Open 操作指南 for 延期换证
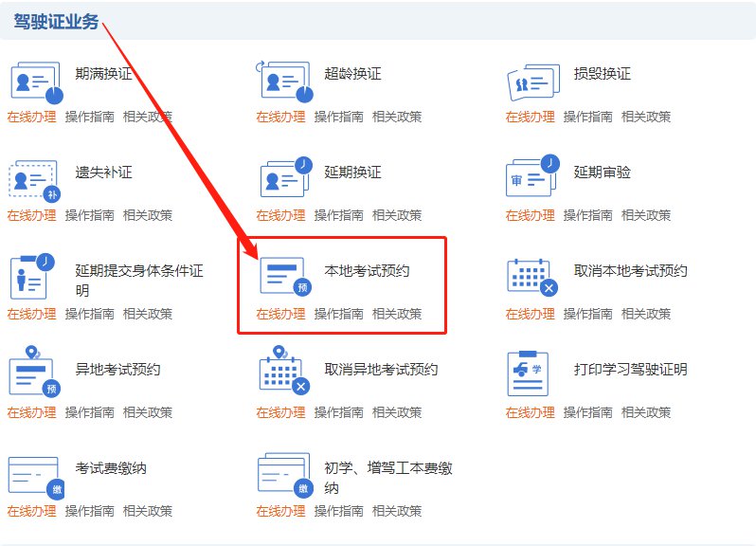The image size is (756, 546). tap(339, 215)
